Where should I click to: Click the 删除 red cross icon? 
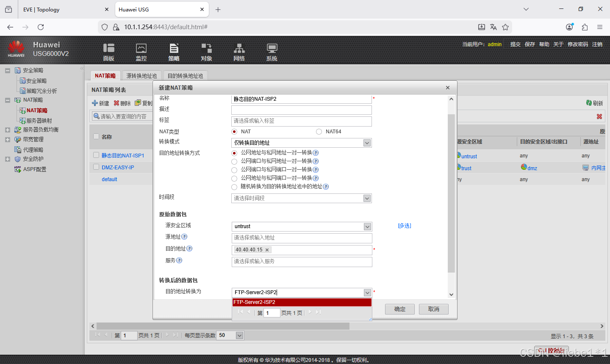coord(116,103)
